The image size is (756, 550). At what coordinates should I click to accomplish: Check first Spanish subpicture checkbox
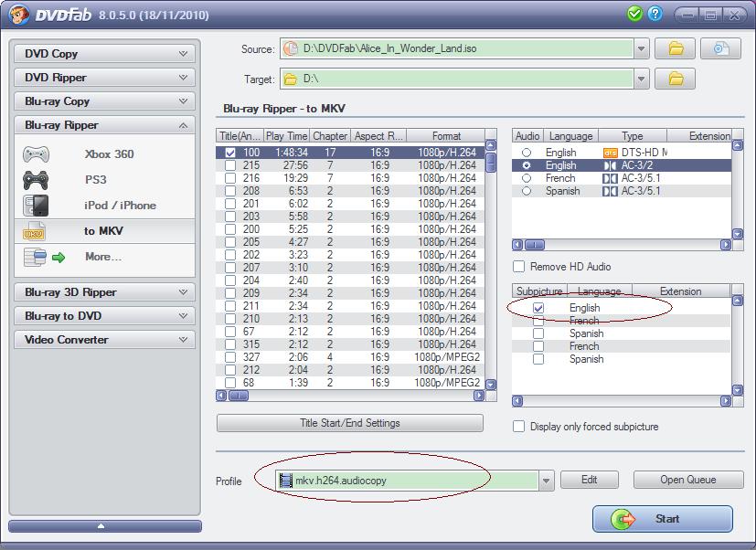pos(538,333)
